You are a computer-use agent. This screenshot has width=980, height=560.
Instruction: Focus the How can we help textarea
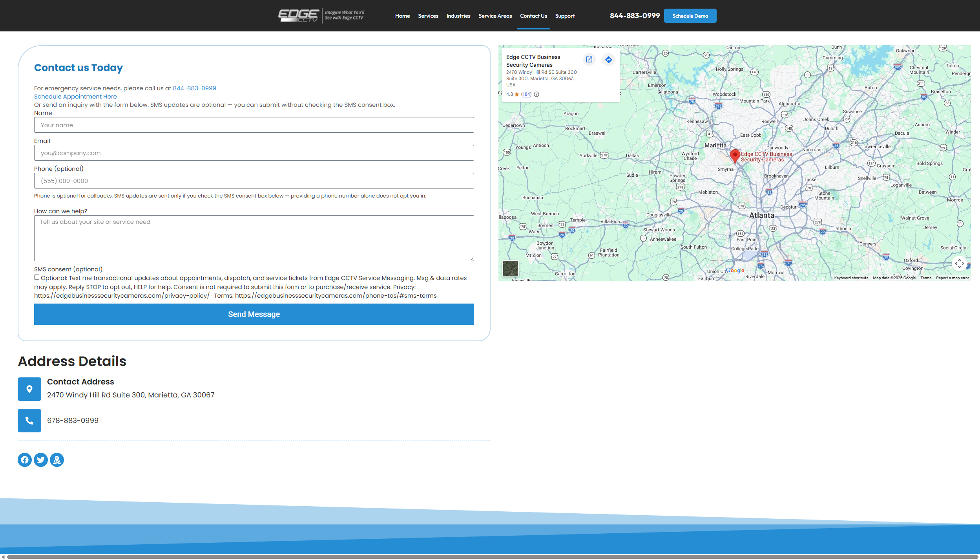[254, 238]
